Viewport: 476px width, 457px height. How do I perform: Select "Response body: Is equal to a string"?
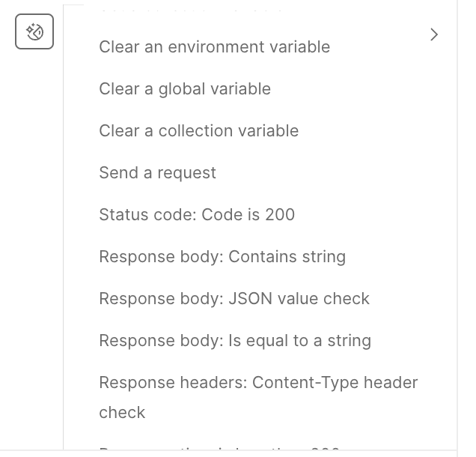235,340
